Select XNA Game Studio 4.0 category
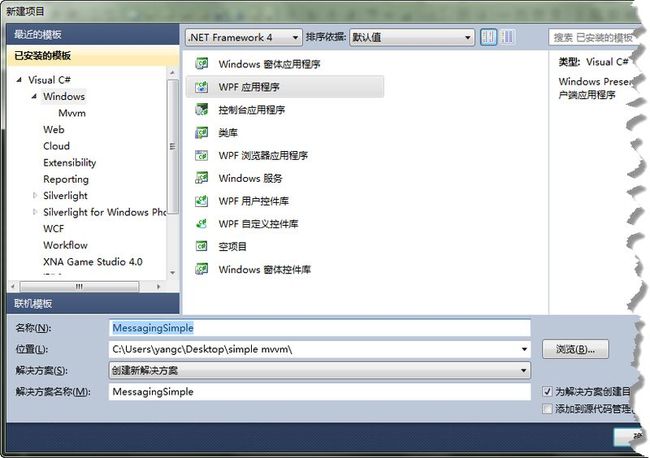Viewport: 650px width, 458px height. coord(93,262)
